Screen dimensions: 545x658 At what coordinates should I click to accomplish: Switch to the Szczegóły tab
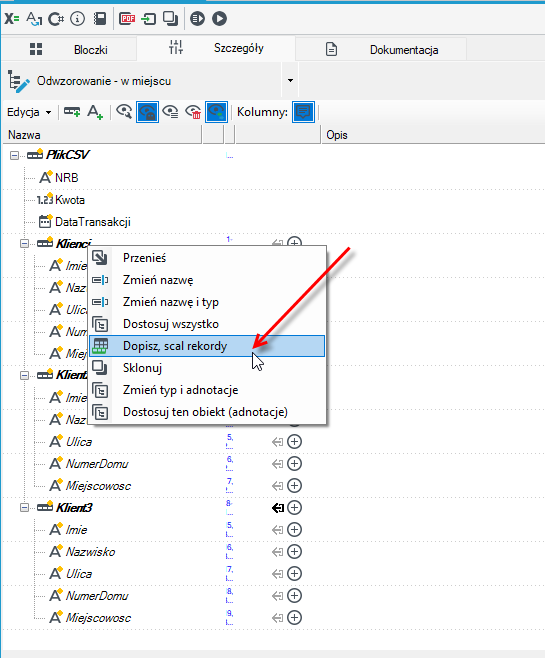(x=216, y=48)
